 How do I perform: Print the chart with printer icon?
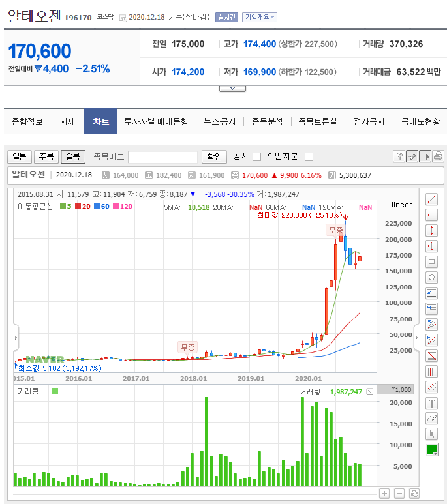438,156
